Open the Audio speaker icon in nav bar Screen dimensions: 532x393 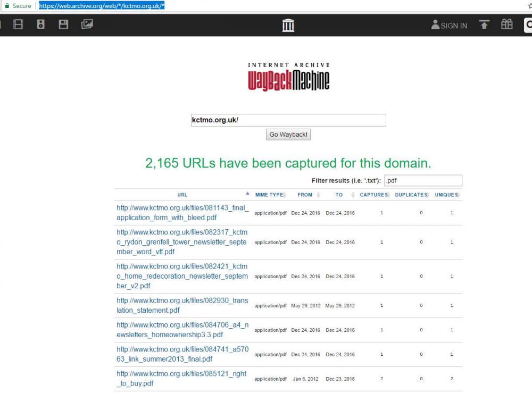point(41,24)
